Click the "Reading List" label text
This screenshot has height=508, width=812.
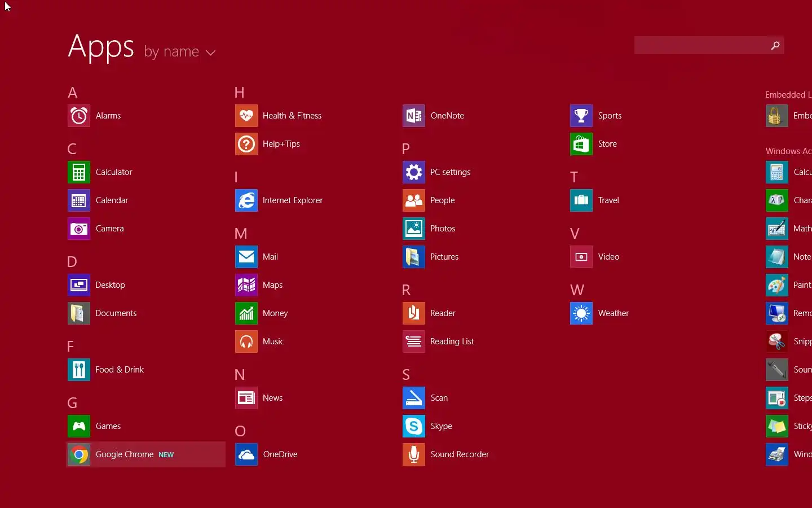pyautogui.click(x=452, y=341)
